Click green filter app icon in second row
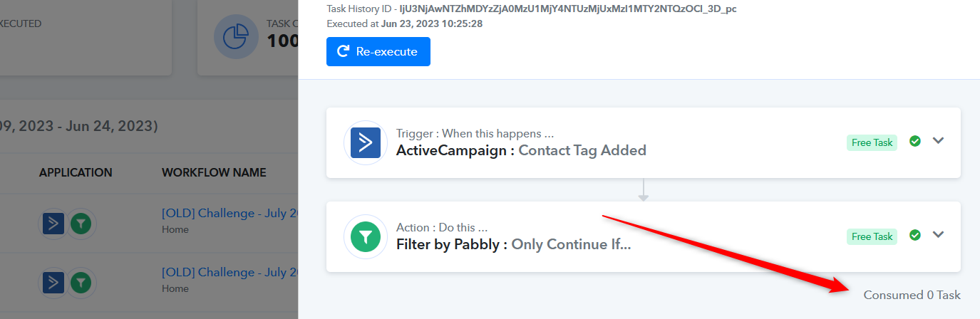This screenshot has height=319, width=980. 81,283
